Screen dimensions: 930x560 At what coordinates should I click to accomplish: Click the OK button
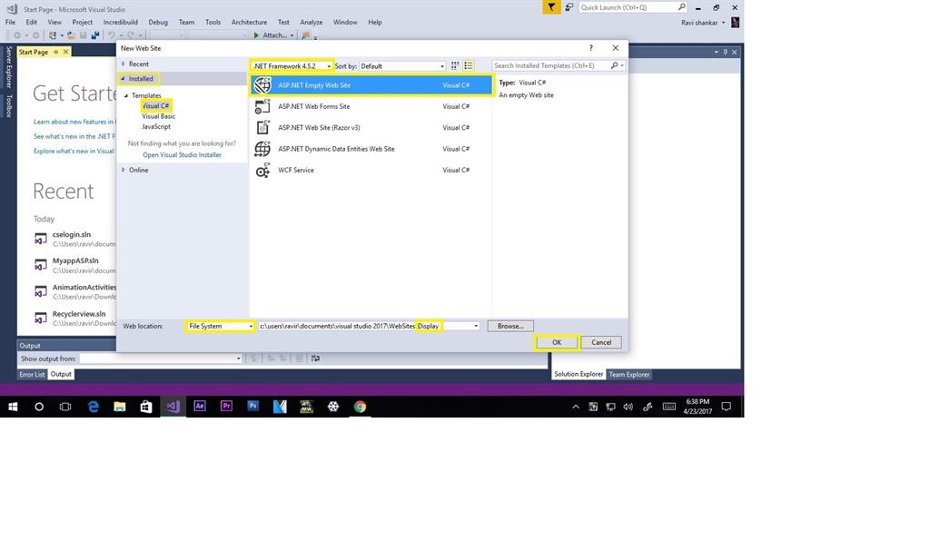coord(557,342)
